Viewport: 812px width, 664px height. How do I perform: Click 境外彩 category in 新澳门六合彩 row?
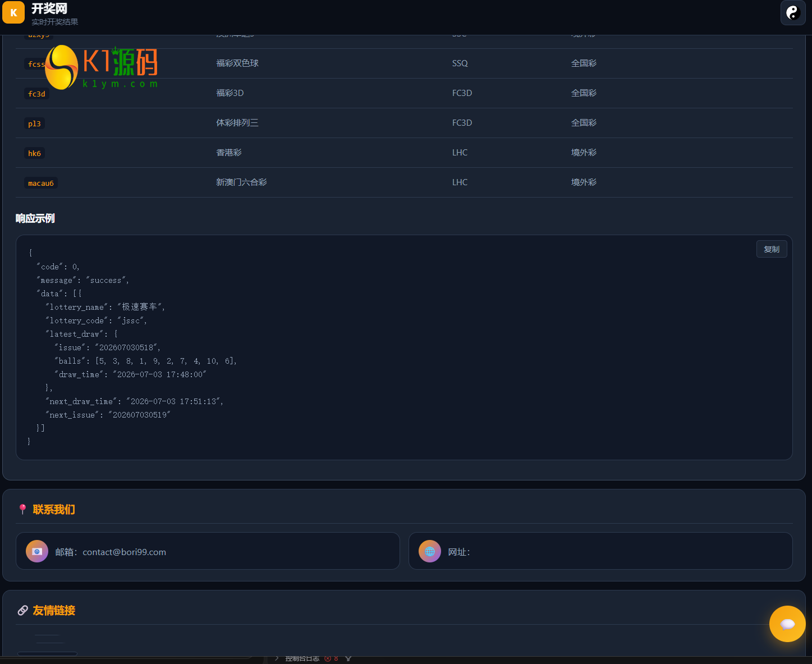[x=584, y=182]
